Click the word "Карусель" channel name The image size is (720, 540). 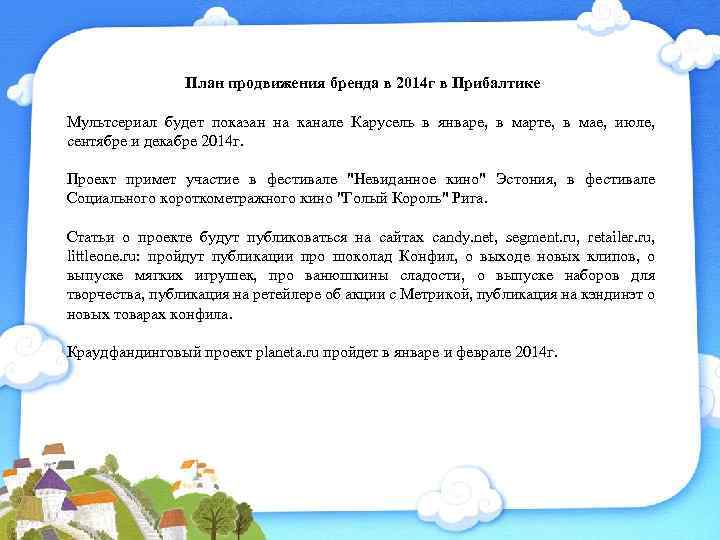click(x=382, y=123)
